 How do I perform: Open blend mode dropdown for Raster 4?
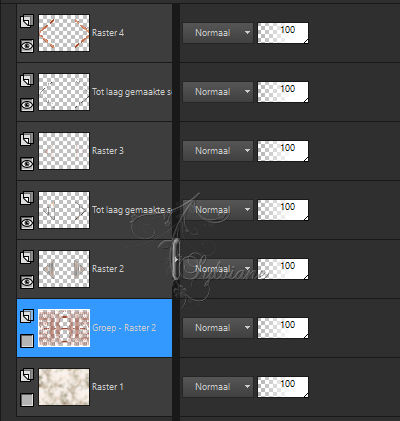(218, 33)
